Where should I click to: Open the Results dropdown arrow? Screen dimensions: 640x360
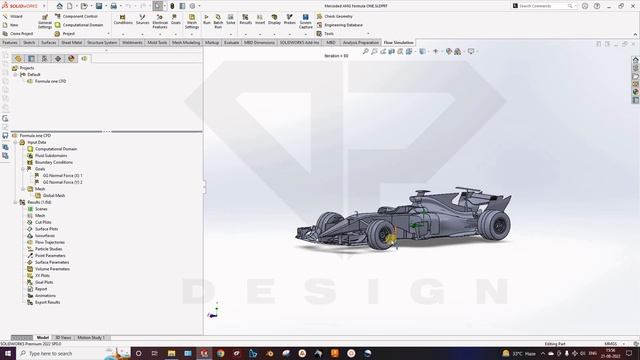tap(245, 34)
